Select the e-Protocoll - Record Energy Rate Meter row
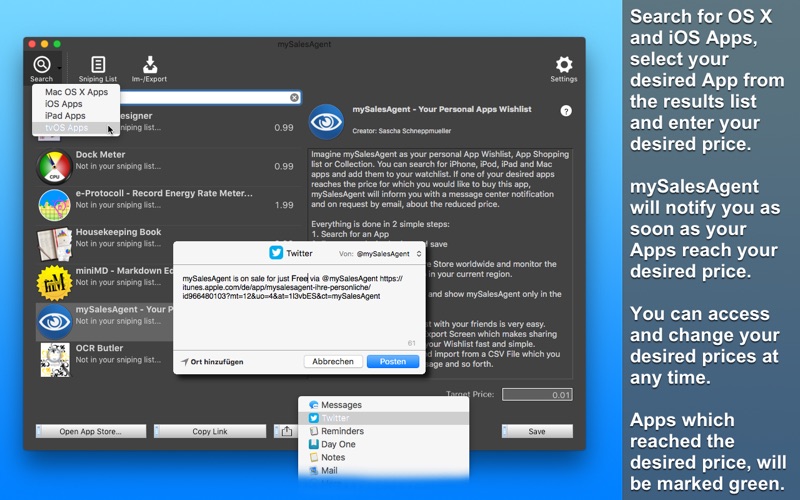The image size is (800, 500). (169, 205)
